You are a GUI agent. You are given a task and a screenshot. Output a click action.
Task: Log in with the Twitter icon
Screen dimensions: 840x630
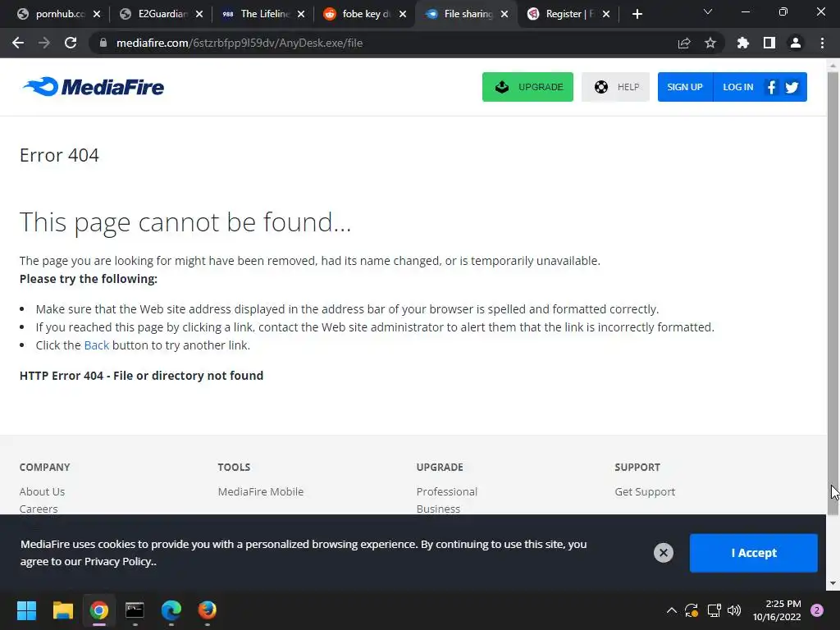(792, 87)
